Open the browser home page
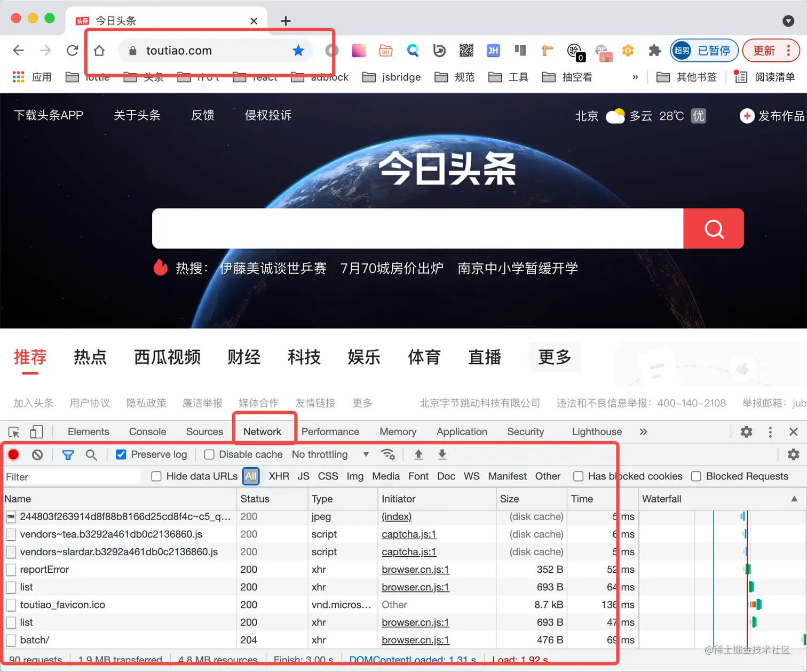This screenshot has width=807, height=672. [x=99, y=51]
